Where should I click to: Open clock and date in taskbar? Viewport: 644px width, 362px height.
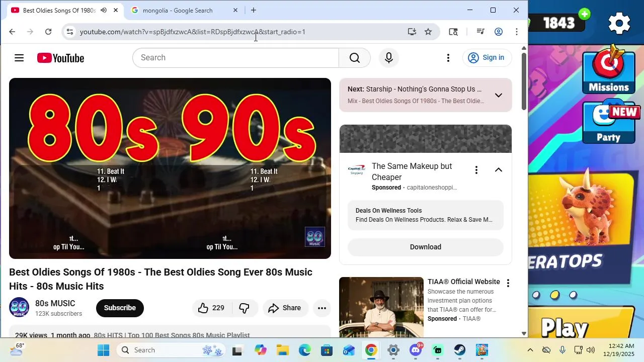coord(621,350)
